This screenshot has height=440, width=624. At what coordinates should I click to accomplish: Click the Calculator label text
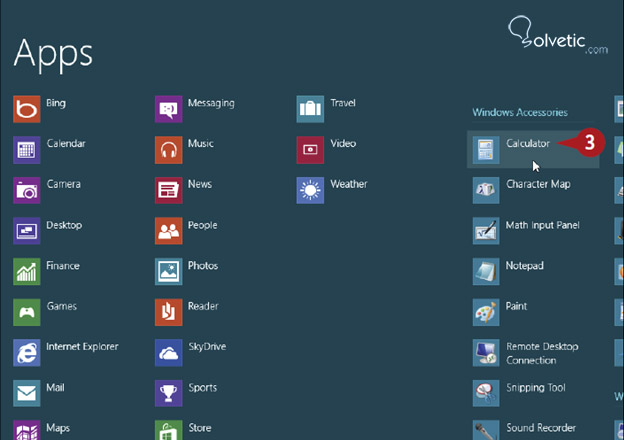coord(528,144)
